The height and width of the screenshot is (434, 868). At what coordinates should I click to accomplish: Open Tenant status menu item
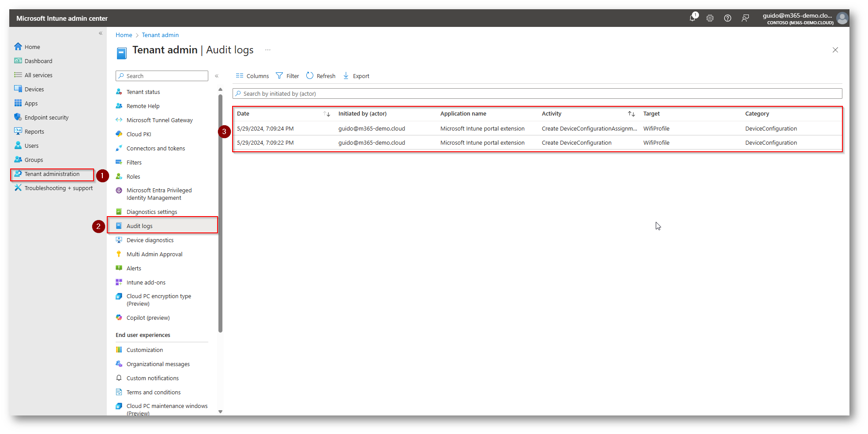143,92
